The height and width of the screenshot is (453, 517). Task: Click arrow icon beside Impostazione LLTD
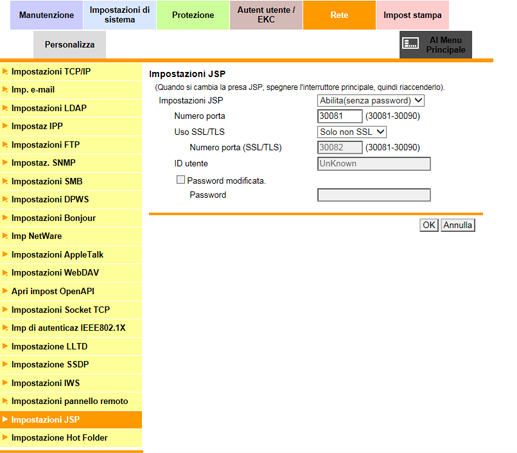point(5,346)
